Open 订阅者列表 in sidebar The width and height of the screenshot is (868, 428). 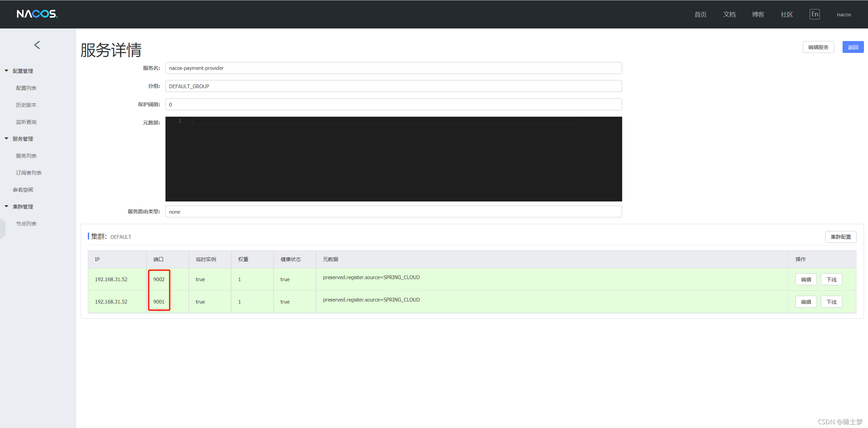28,173
